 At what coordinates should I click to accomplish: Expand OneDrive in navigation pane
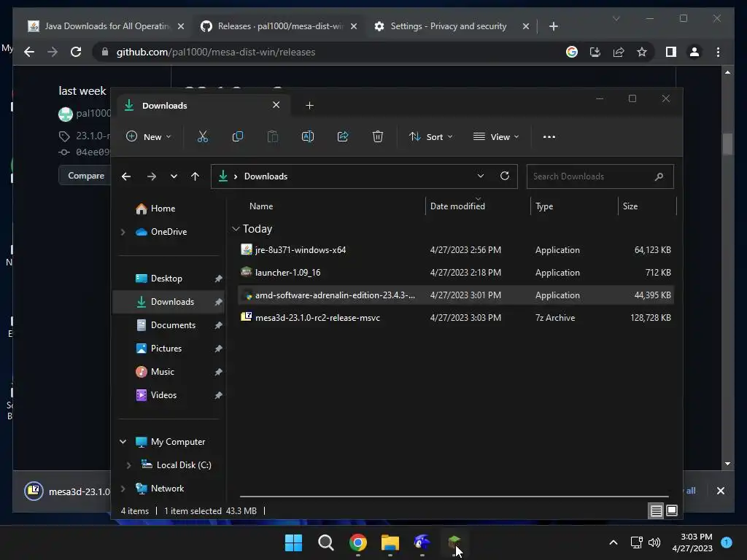point(123,232)
